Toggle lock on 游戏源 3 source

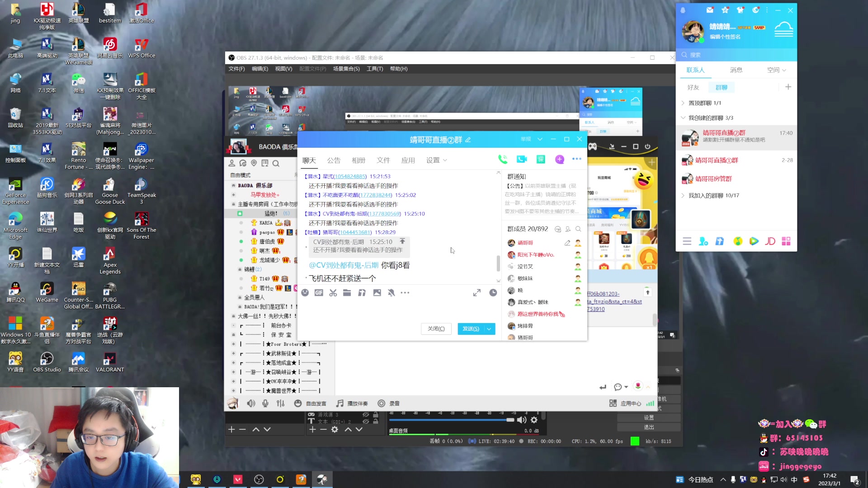[x=376, y=414]
